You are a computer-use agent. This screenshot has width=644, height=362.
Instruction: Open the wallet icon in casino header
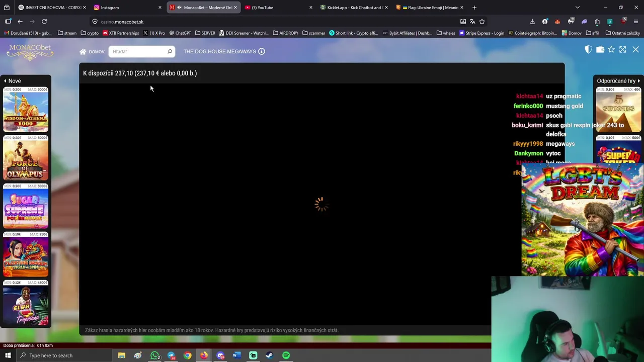click(x=600, y=49)
